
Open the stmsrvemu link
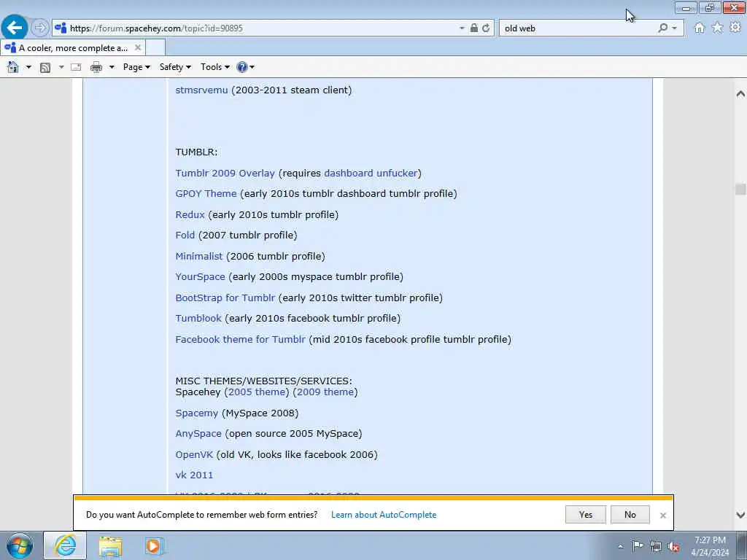201,90
